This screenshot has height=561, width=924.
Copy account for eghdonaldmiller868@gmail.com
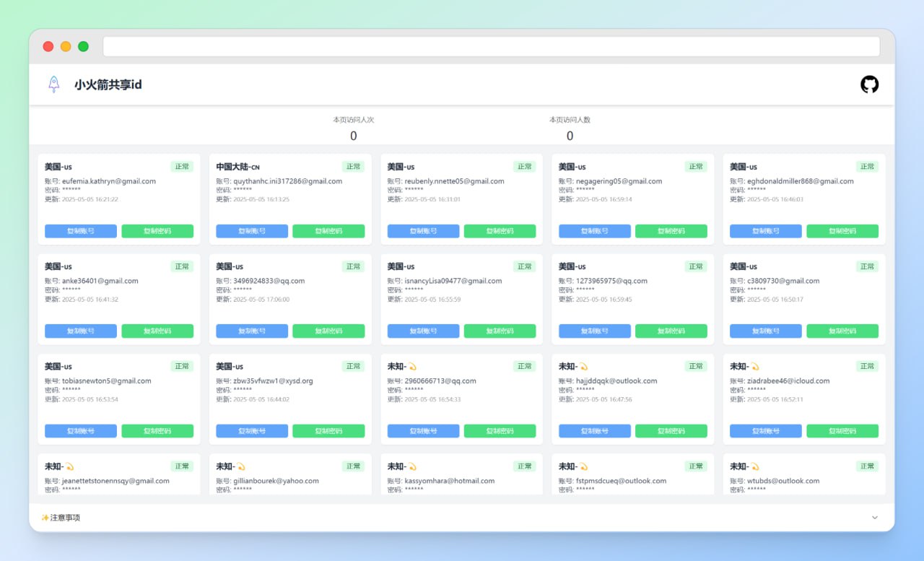tap(766, 231)
